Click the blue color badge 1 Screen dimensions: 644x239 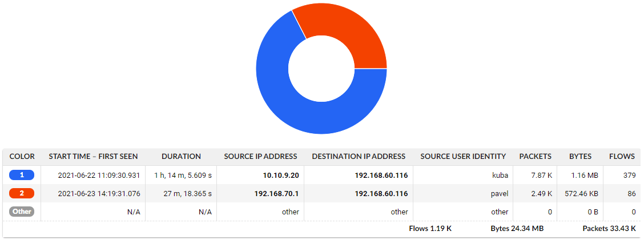[22, 175]
